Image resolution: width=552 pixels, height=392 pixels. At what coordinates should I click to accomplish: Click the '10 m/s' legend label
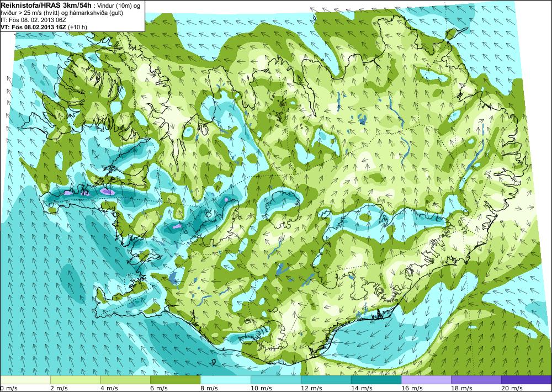coord(261,388)
